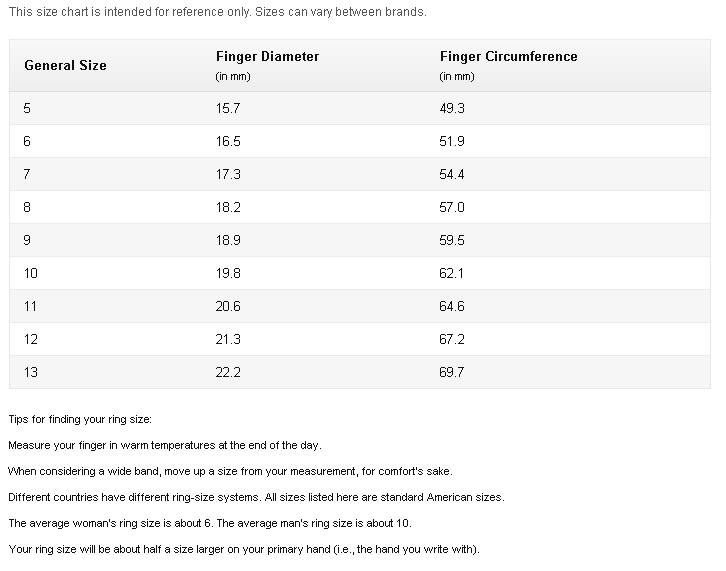726x571 pixels.
Task: Select the size 5 row label
Action: (x=28, y=108)
